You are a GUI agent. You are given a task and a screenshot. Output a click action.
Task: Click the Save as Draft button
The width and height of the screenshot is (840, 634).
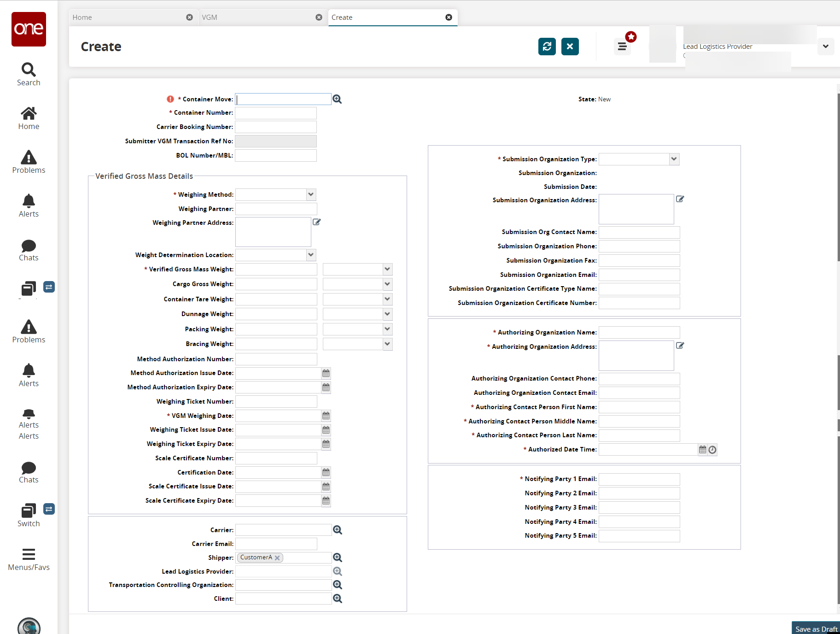click(816, 628)
